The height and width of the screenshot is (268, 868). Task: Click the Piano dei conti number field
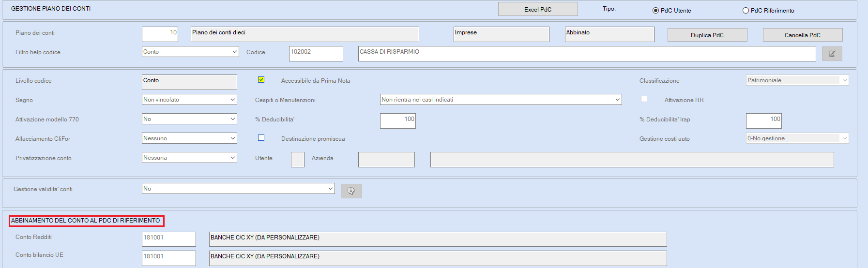coord(160,34)
